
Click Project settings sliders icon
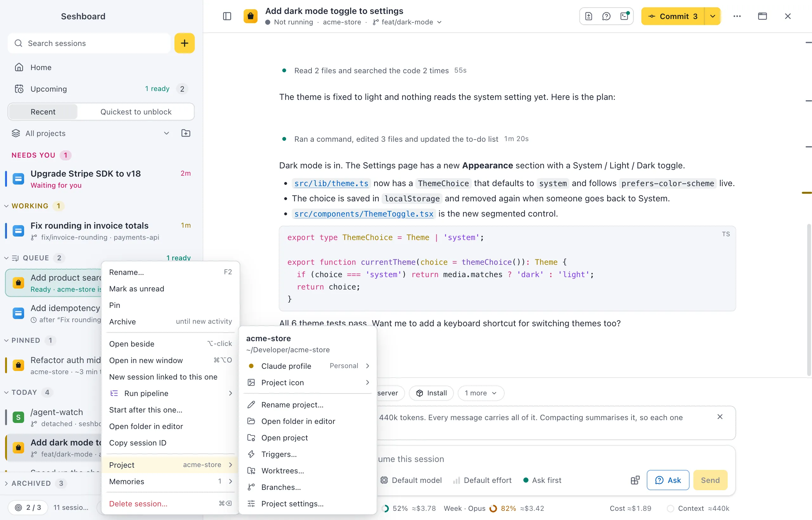coord(251,504)
